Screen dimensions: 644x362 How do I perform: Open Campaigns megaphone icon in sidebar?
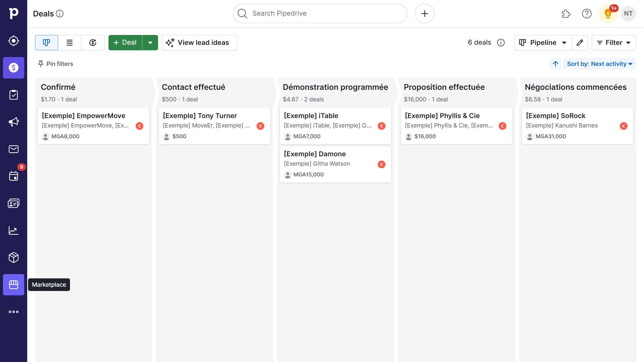pyautogui.click(x=13, y=122)
